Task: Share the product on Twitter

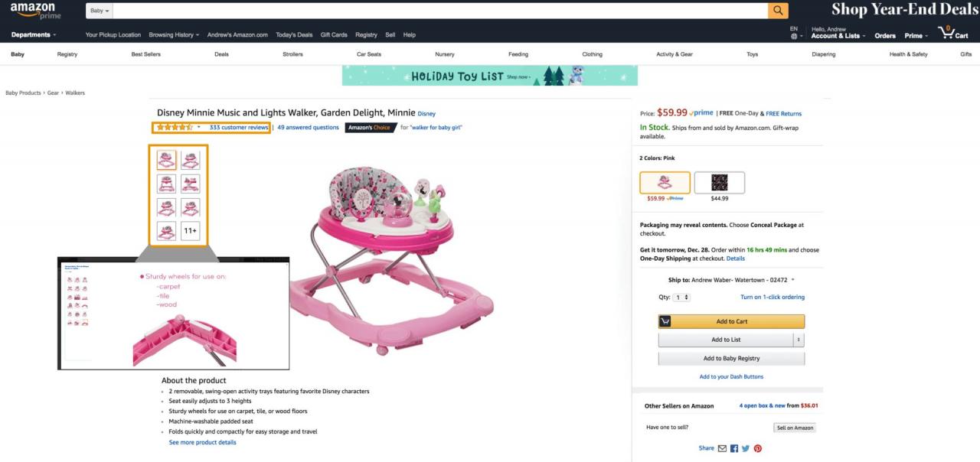Action: coord(746,448)
